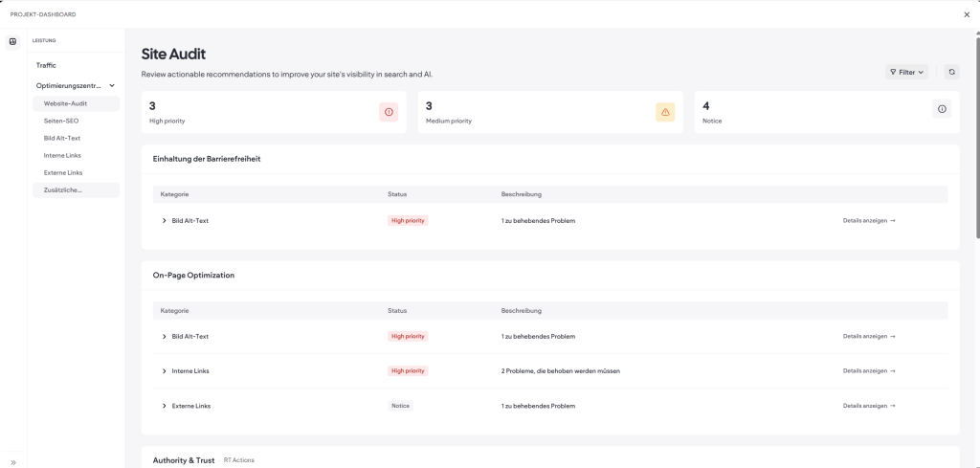This screenshot has height=468, width=980.
Task: Select the Zusätzliche... sidebar item
Action: (76, 189)
